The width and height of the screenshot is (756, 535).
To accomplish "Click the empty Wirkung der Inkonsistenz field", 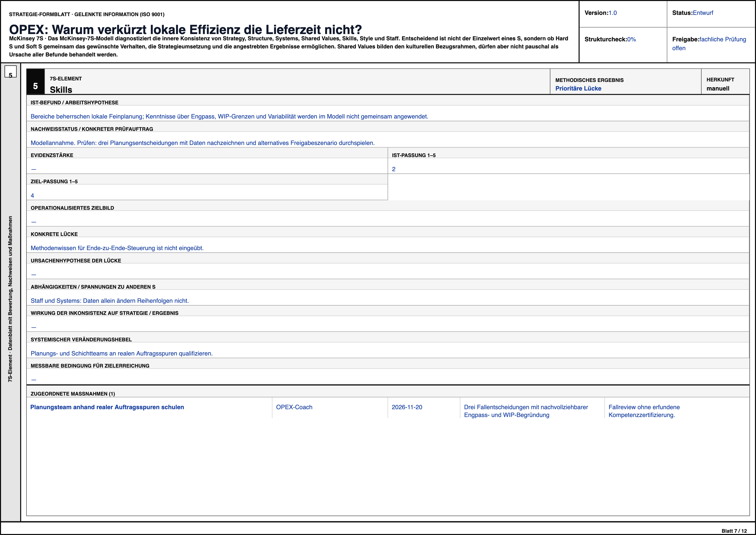I will [x=388, y=324].
